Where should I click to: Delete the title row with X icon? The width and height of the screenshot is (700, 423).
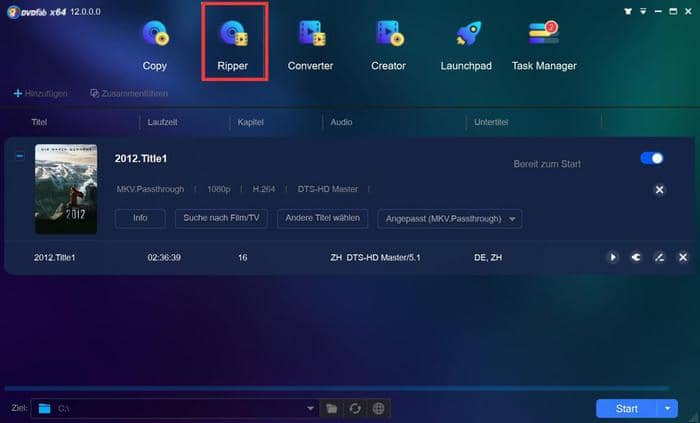(683, 257)
